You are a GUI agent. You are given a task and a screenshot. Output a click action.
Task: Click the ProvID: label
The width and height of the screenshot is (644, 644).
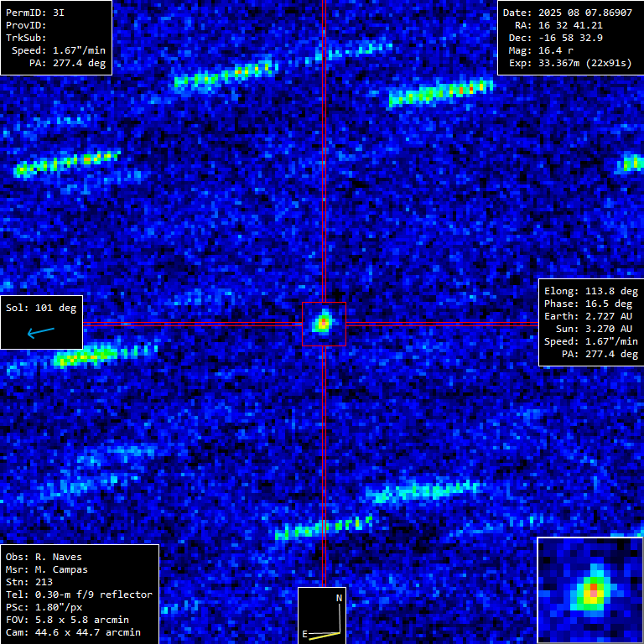tap(26, 25)
